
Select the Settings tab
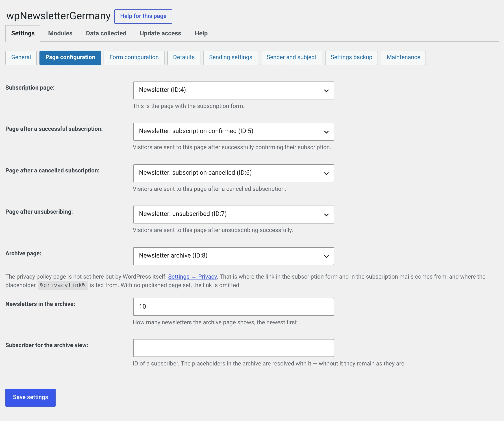[x=23, y=33]
